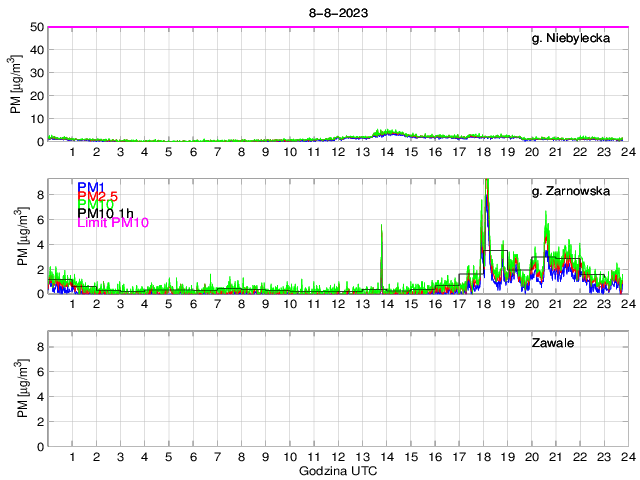Viewport: 640px width, 480px height.
Task: Click the magenta Limit PM10 legend entry
Action: point(113,223)
